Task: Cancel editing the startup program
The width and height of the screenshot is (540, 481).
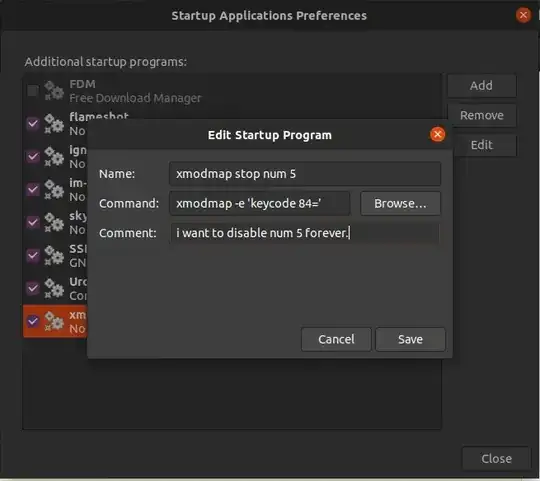Action: [336, 339]
